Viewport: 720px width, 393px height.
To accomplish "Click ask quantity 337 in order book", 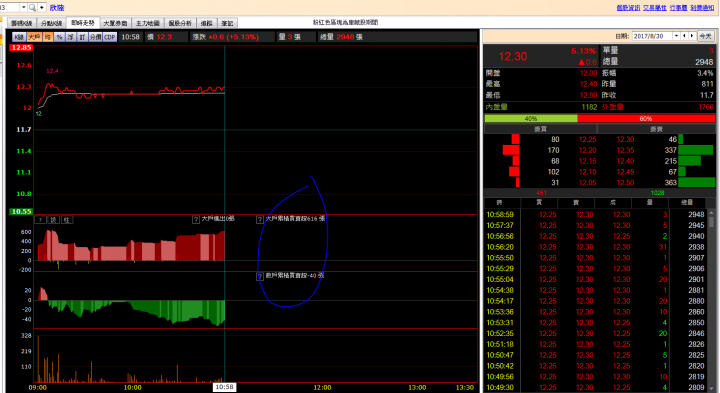I will (x=670, y=150).
